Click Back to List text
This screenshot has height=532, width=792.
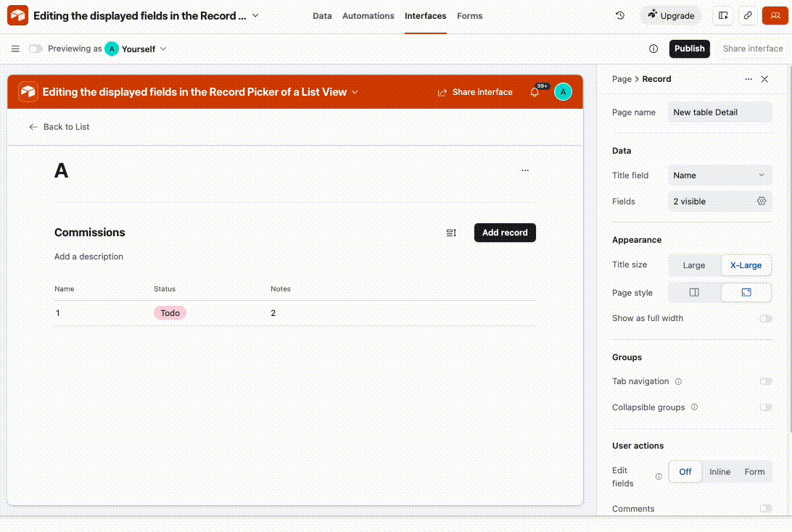point(66,127)
